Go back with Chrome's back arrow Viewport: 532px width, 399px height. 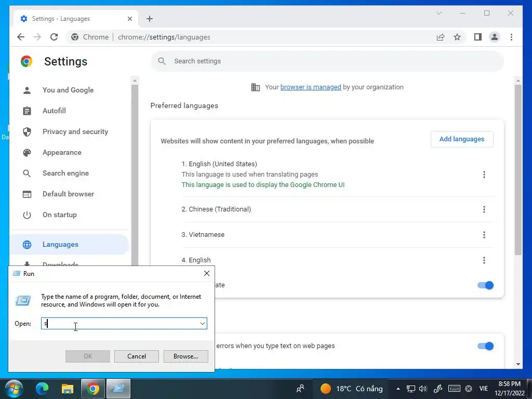[x=21, y=37]
